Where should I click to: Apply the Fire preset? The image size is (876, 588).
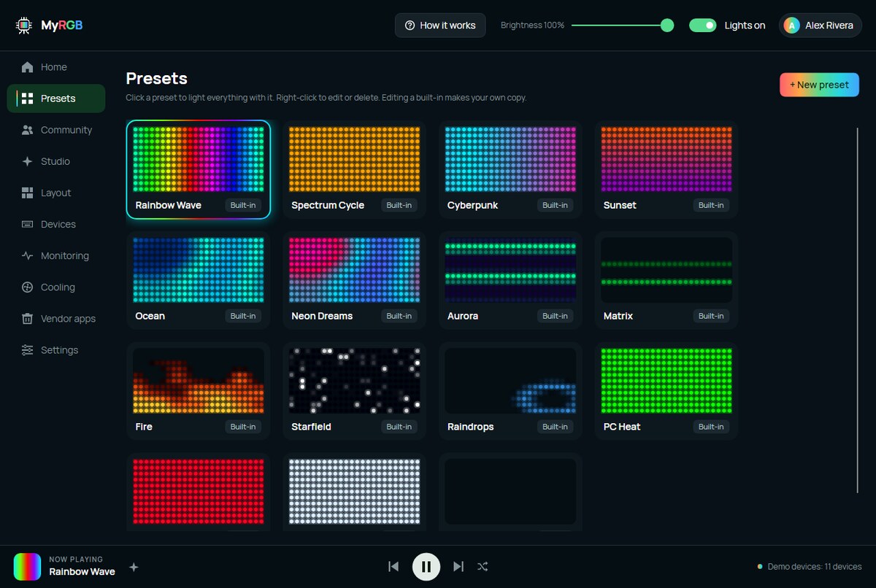[199, 392]
